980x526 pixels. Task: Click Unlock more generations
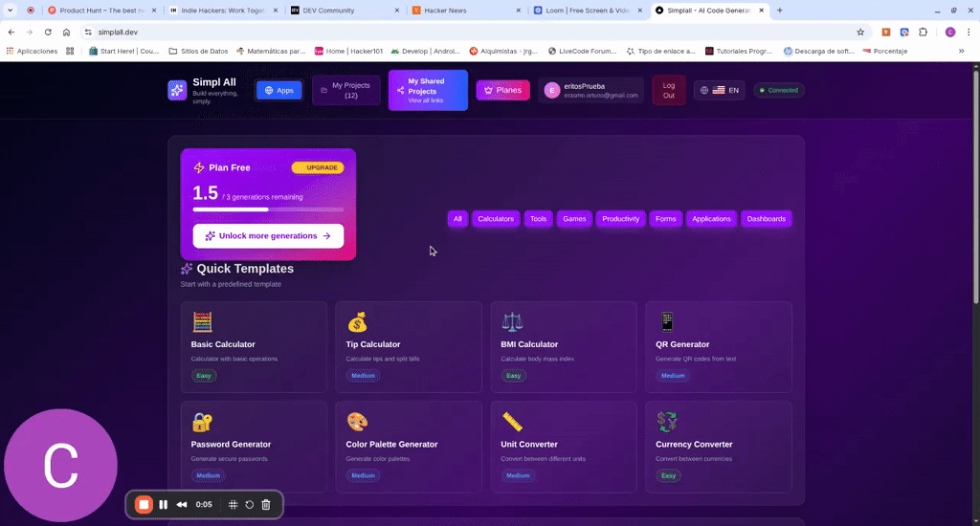[268, 236]
